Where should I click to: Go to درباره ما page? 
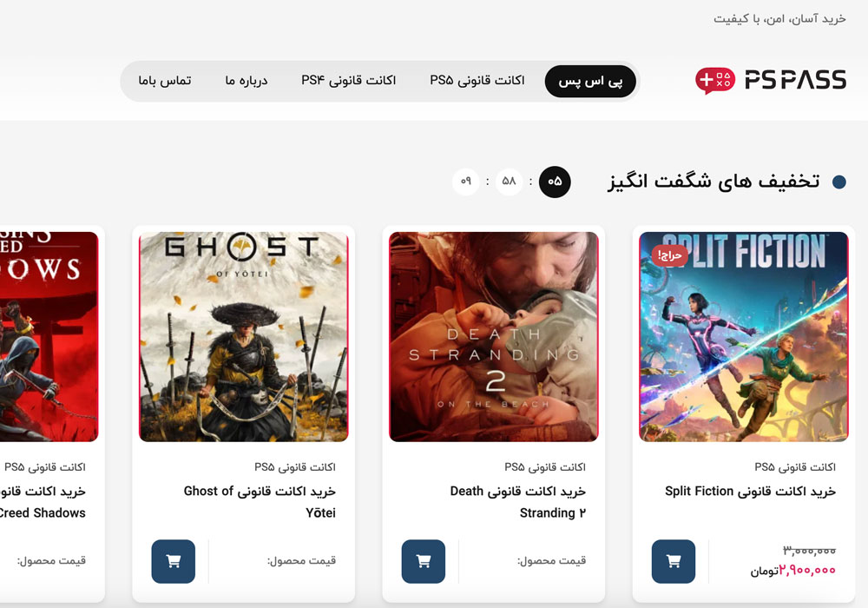247,80
